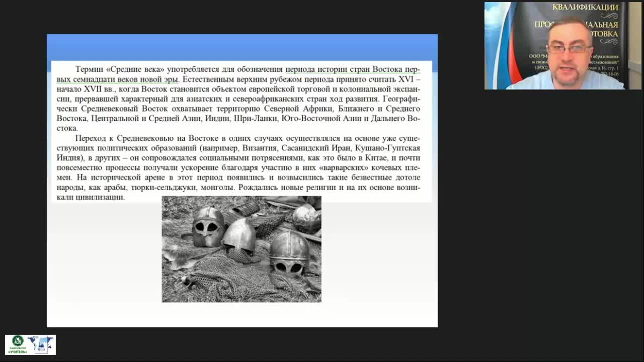Click the globe logo beside Учитель logo

tap(42, 345)
